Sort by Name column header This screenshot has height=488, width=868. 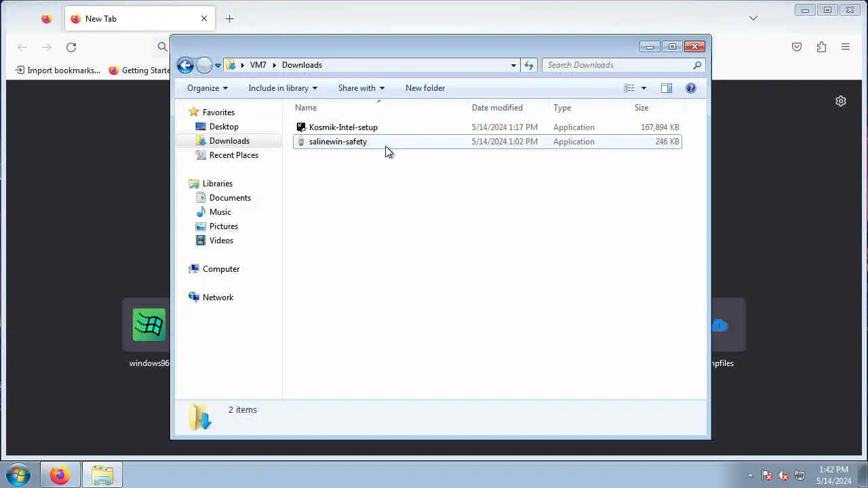(x=380, y=108)
